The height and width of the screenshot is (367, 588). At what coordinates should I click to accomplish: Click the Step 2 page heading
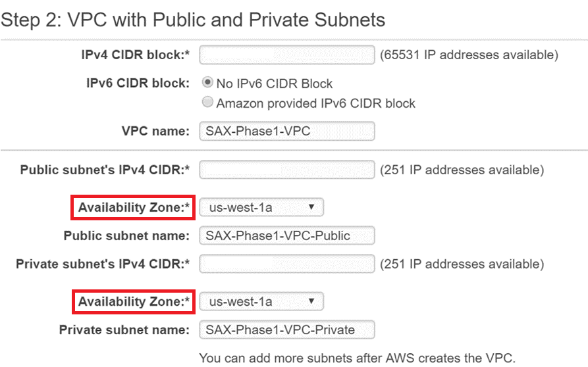coord(193,20)
